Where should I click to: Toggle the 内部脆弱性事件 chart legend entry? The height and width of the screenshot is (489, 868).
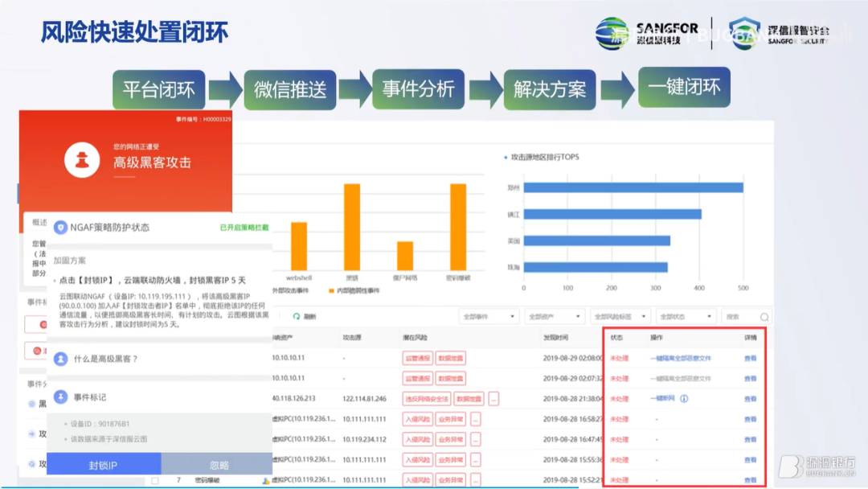(354, 290)
